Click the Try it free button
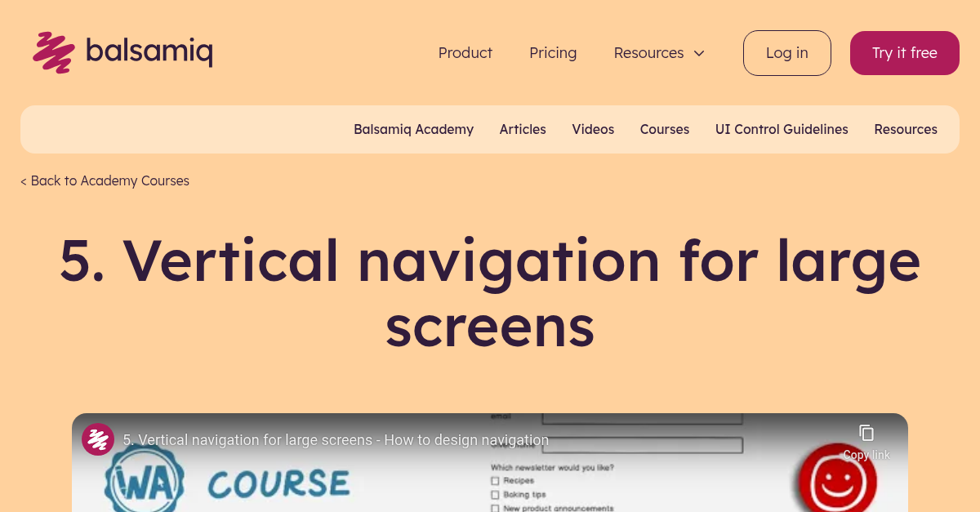This screenshot has width=980, height=512. 904,52
